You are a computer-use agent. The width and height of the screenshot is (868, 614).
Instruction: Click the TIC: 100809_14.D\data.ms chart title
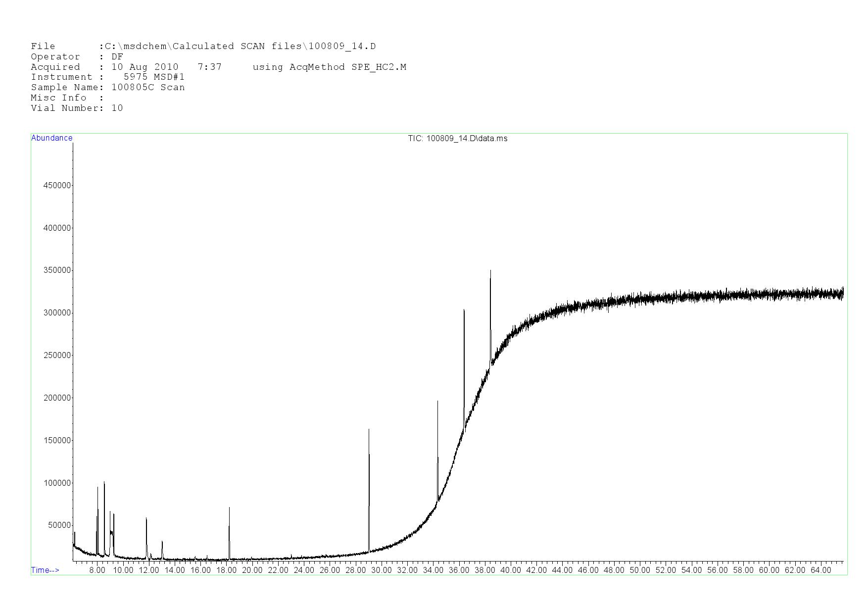click(457, 139)
